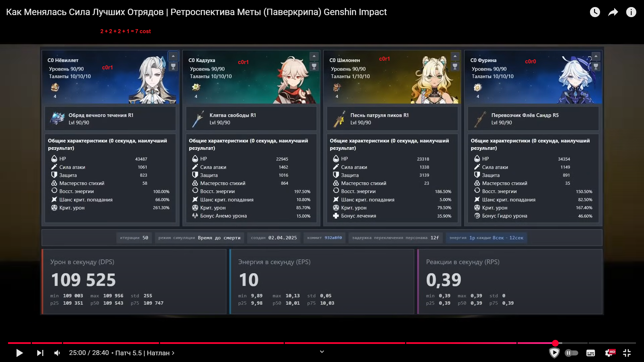Click the trophy icon on the Кадзуха card

click(x=314, y=66)
